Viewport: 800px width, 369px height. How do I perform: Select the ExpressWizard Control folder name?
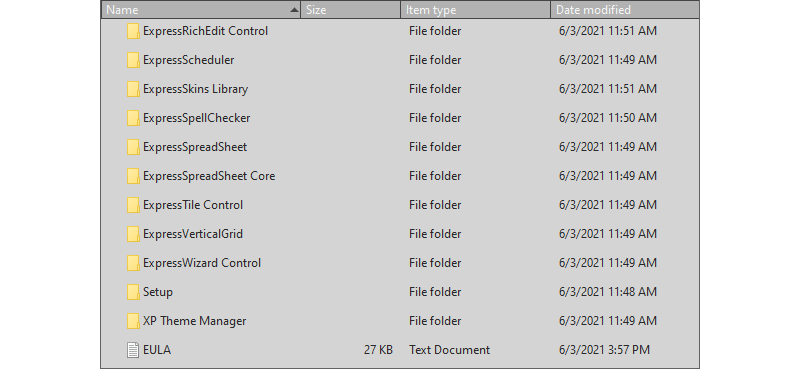point(202,263)
